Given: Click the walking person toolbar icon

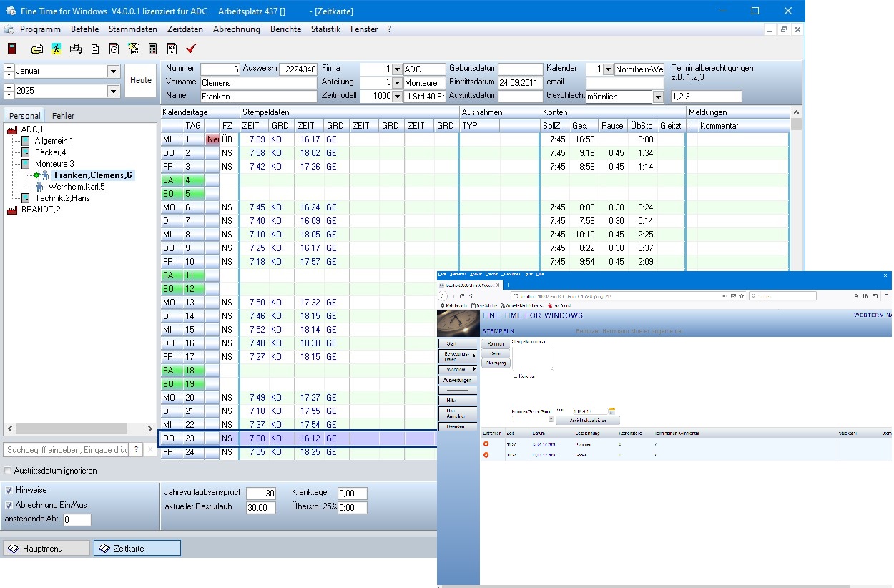Looking at the screenshot, I should [57, 49].
